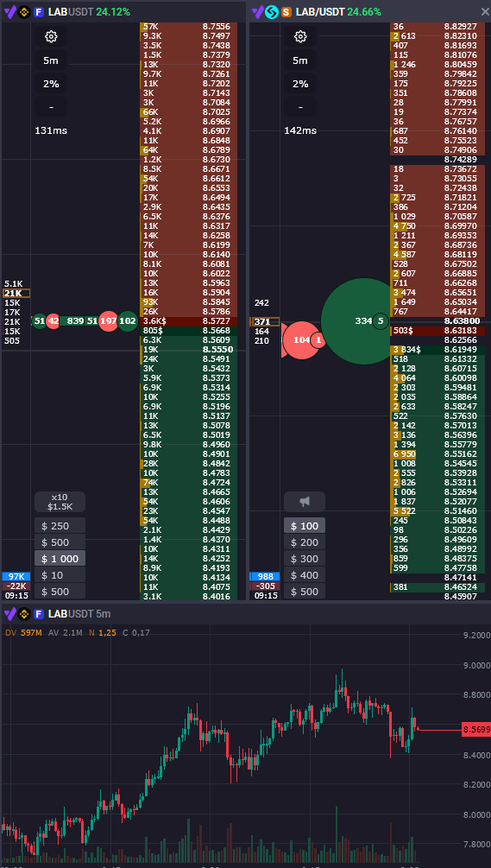
Task: Open settings gear in left LABUSDT panel
Action: [51, 37]
